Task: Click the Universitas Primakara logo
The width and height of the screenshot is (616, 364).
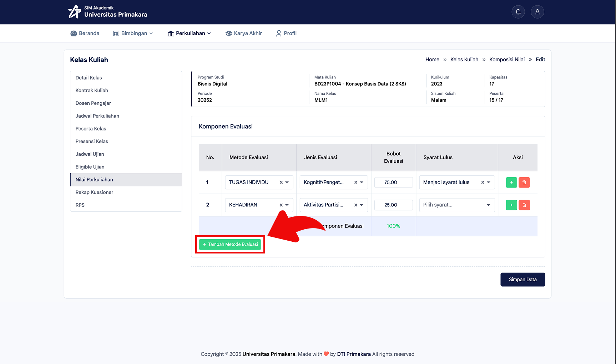Action: [x=107, y=12]
